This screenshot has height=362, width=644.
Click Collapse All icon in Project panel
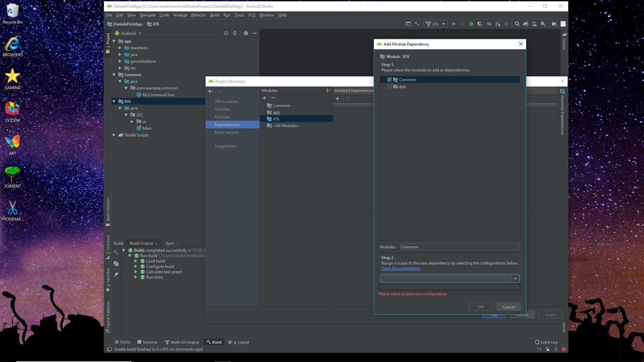click(x=235, y=33)
